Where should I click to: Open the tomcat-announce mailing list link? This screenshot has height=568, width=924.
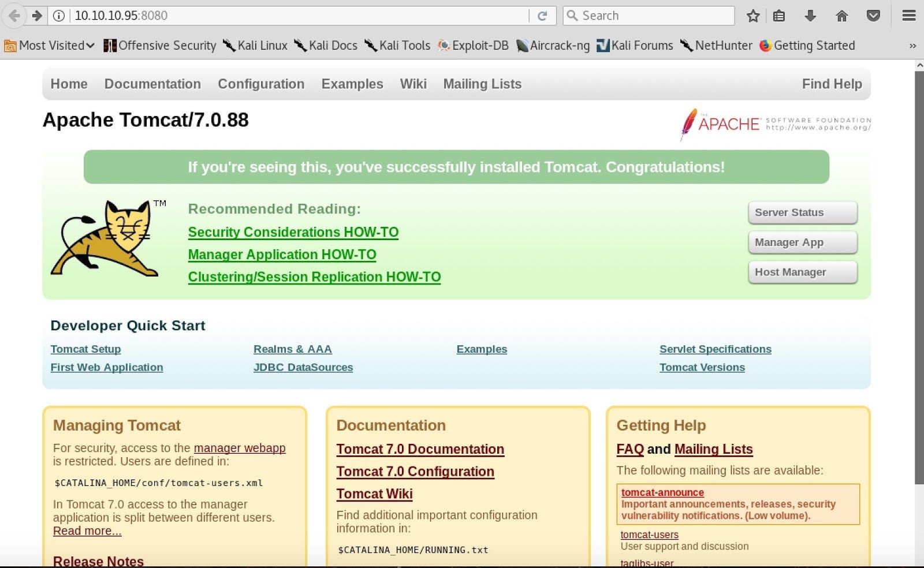pyautogui.click(x=662, y=492)
